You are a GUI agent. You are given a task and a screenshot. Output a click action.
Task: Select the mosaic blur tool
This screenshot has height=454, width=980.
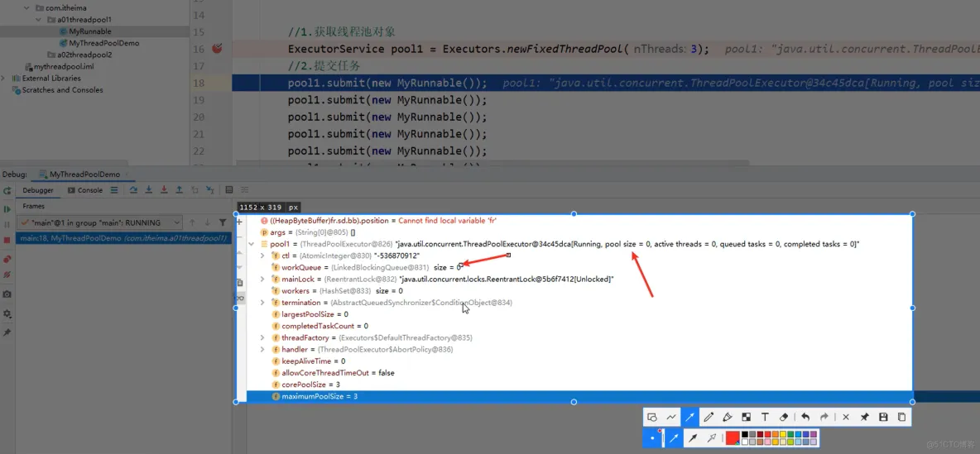pos(747,417)
